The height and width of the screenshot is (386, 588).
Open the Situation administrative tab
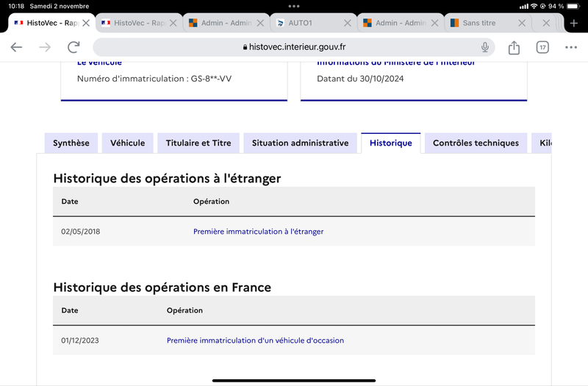click(x=301, y=143)
